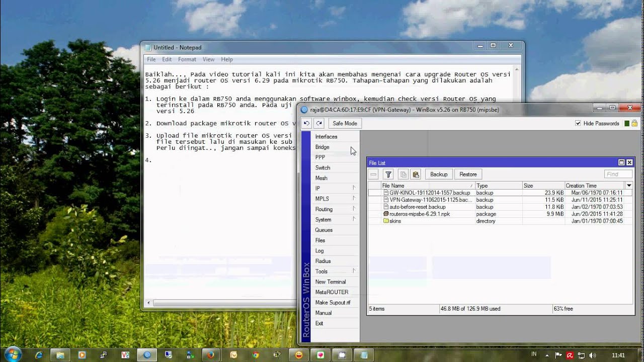This screenshot has width=644, height=362.
Task: Open the filter funnel in File List
Action: 388,174
